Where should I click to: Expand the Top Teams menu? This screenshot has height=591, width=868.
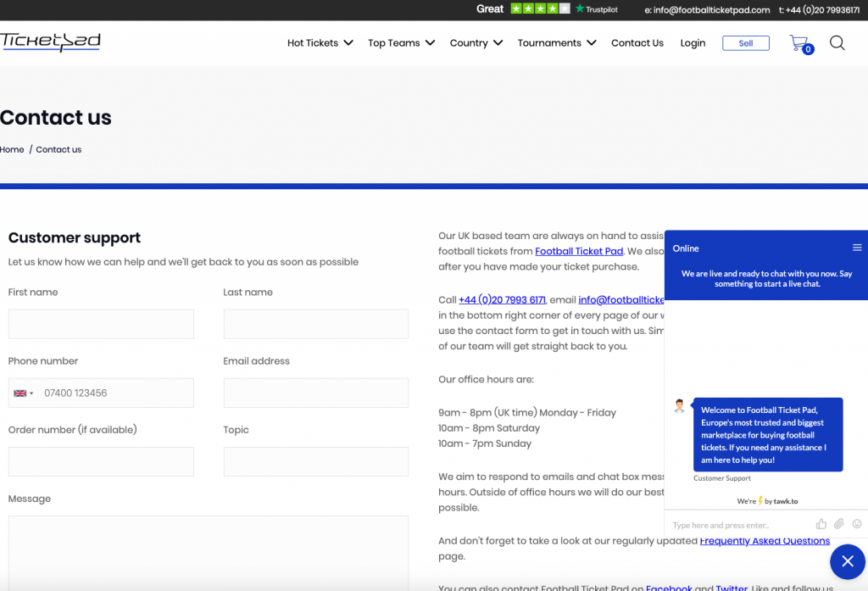pyautogui.click(x=401, y=42)
